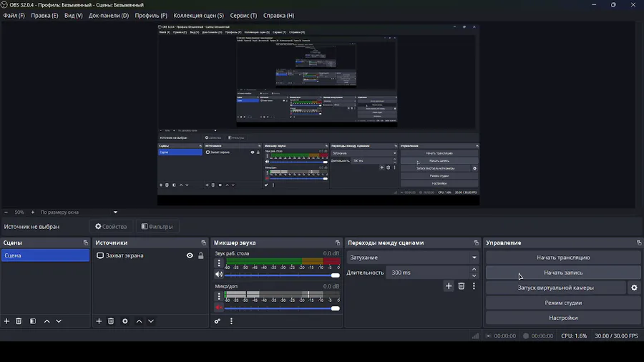Open options menu for Звук раб. стола
The width and height of the screenshot is (644, 362).
click(219, 263)
